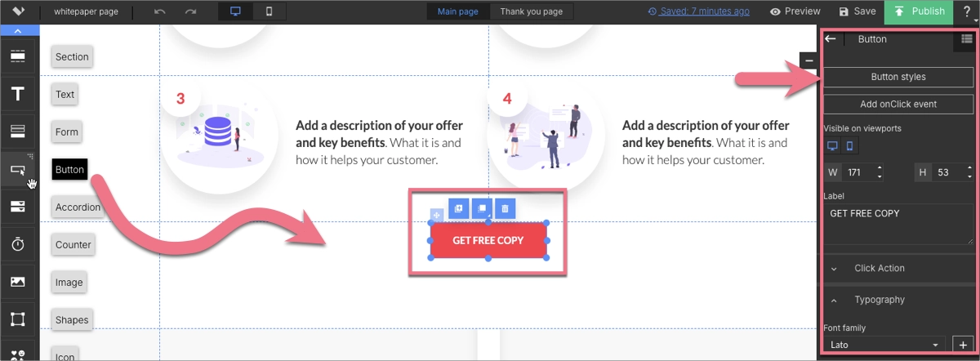The height and width of the screenshot is (361, 980).
Task: Click the redo arrow in top bar
Action: click(x=190, y=11)
